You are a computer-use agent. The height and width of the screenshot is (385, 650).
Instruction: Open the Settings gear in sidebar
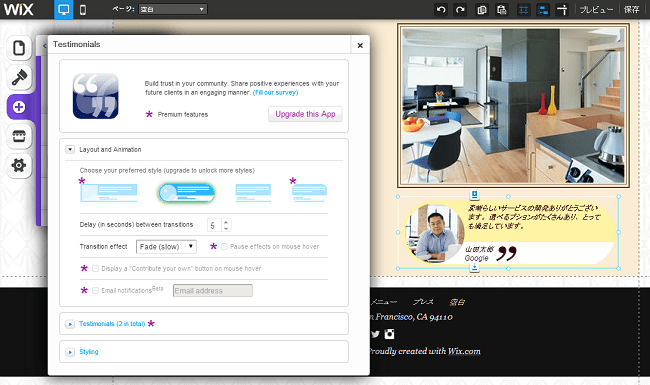tap(19, 165)
